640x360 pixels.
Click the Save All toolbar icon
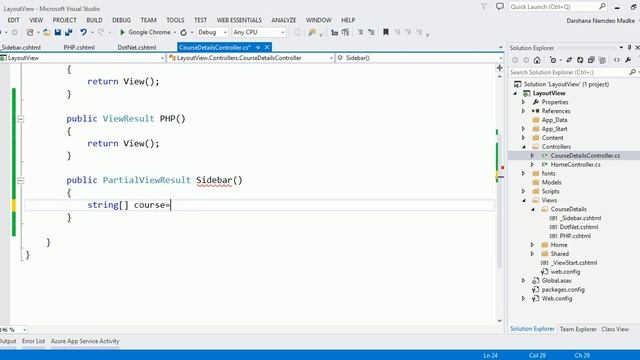[x=69, y=32]
